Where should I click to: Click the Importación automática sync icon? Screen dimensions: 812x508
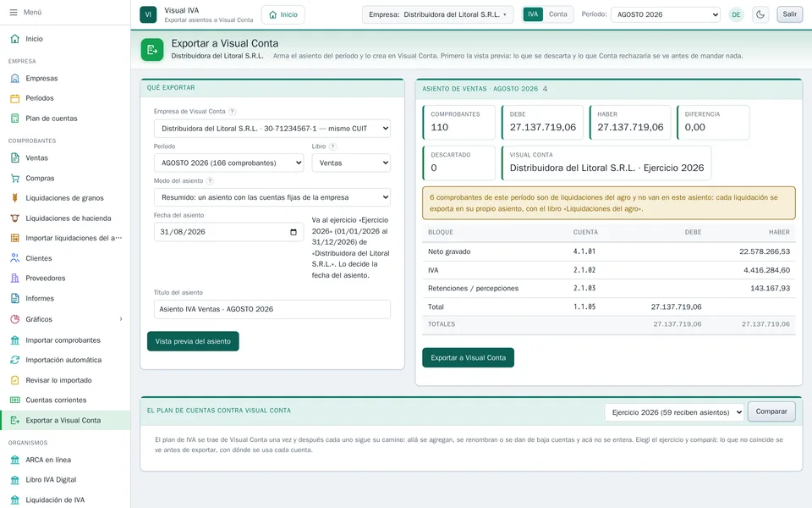coord(15,360)
